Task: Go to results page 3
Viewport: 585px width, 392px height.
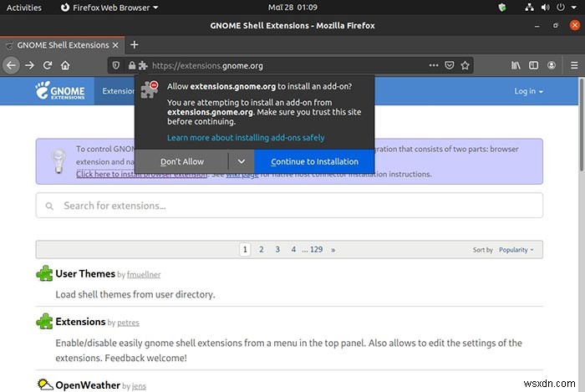Action: pos(277,250)
